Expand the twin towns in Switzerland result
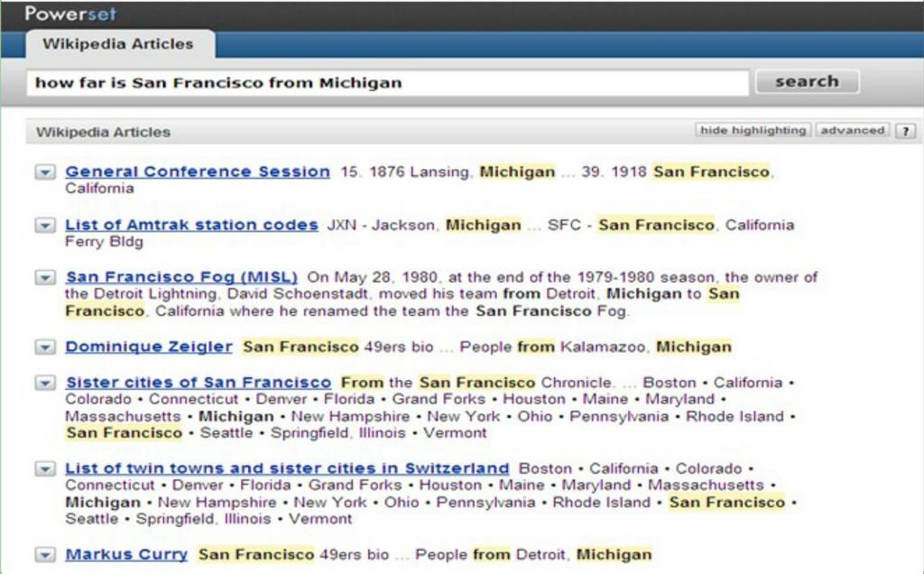The height and width of the screenshot is (574, 924). [x=45, y=469]
